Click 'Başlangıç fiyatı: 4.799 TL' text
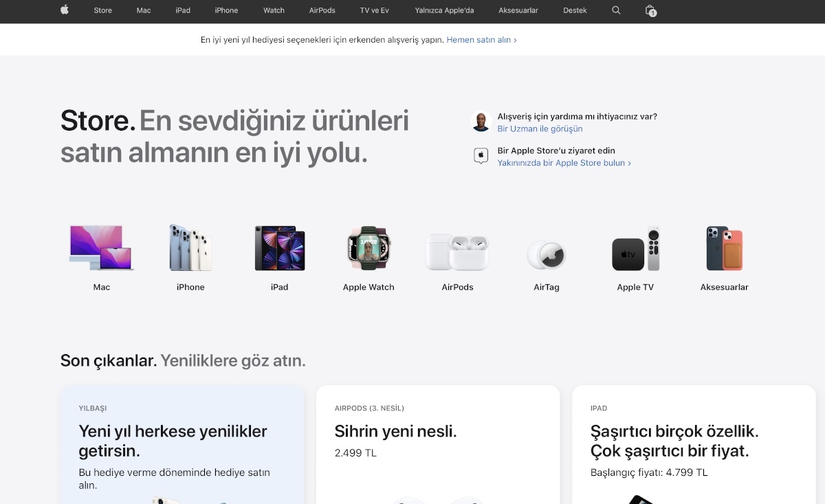The image size is (825, 504). 649,472
